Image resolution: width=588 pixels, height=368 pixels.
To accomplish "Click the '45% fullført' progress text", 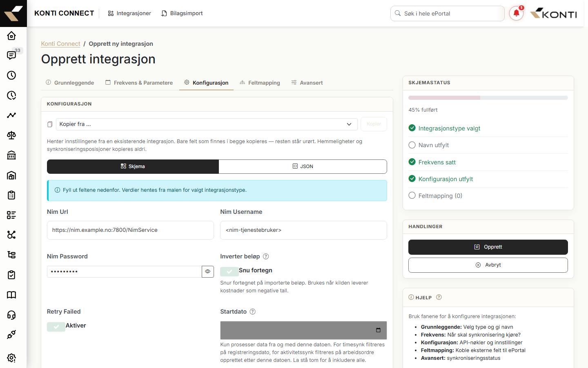I will (423, 110).
